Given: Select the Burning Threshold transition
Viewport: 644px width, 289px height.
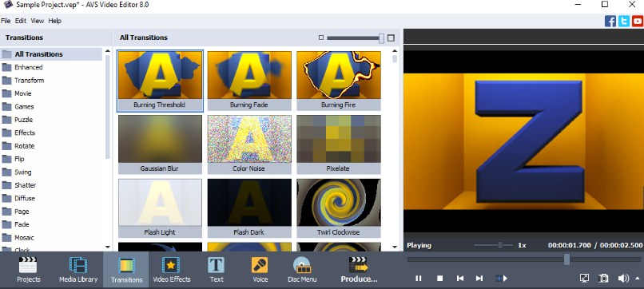Looking at the screenshot, I should (x=160, y=81).
